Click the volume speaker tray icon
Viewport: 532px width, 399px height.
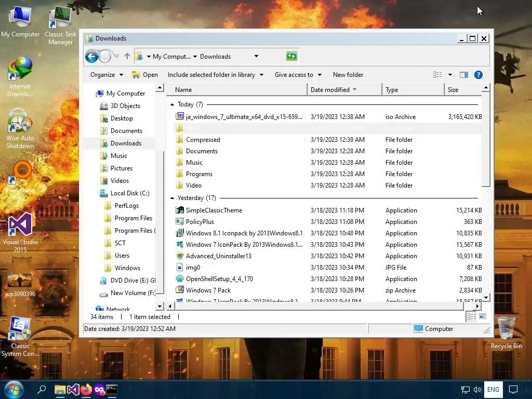tap(477, 390)
